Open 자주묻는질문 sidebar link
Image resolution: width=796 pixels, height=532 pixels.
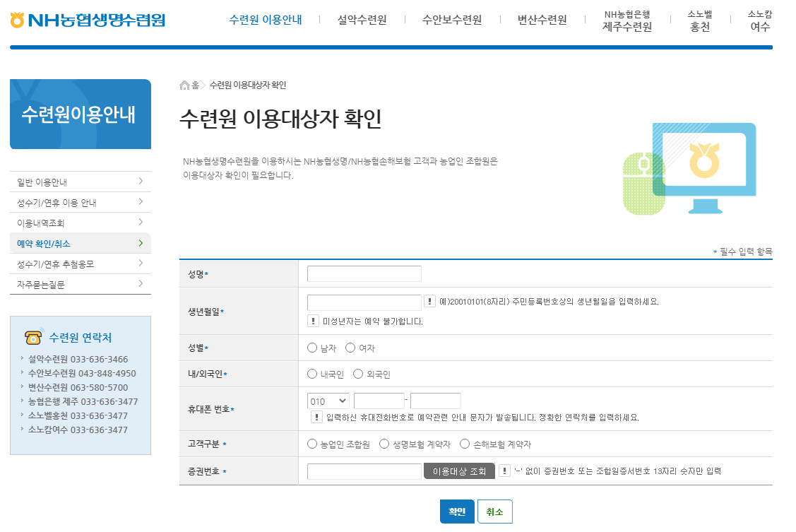pyautogui.click(x=41, y=285)
